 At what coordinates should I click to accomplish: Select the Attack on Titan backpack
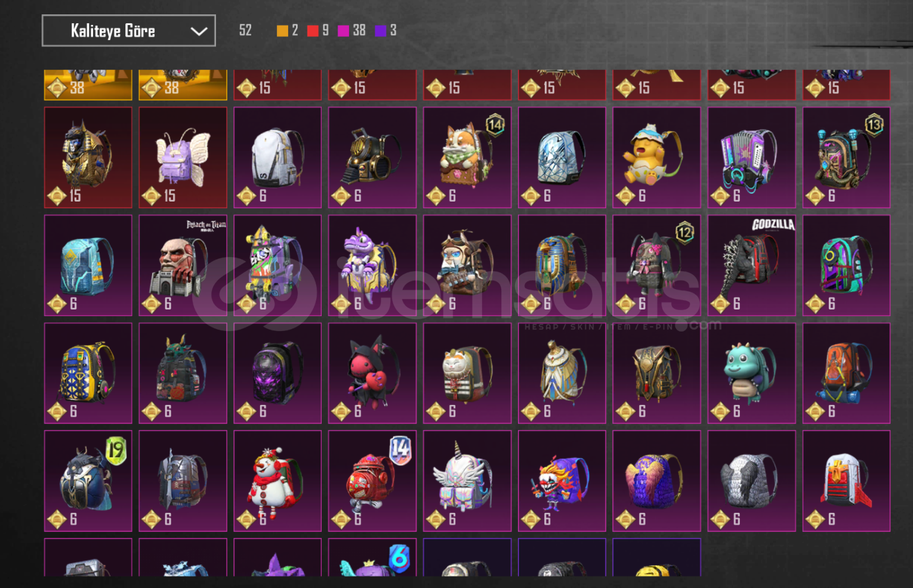[183, 265]
